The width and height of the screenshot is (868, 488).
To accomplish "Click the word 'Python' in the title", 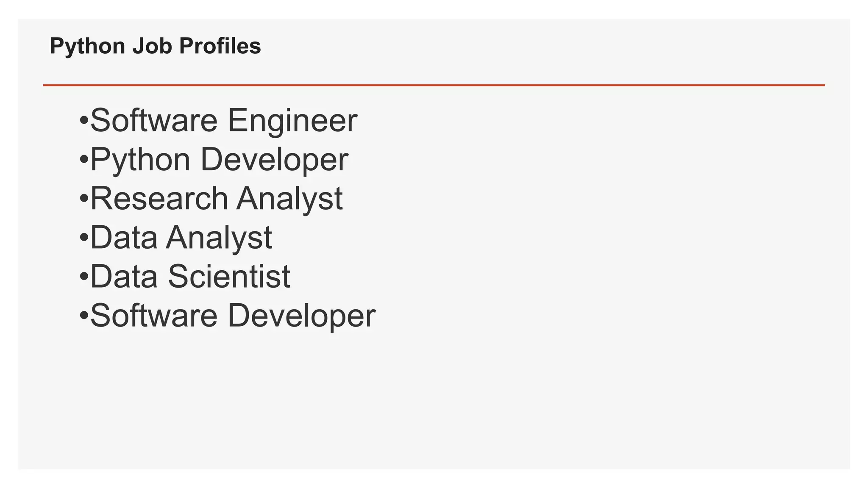I will point(88,46).
